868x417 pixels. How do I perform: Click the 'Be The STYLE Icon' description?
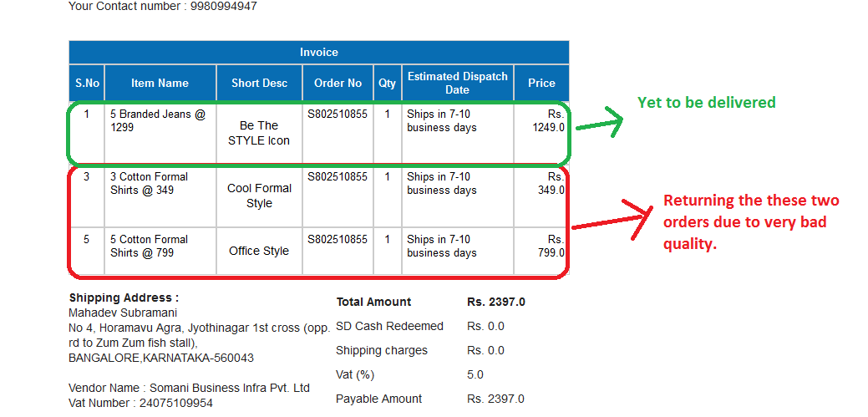tap(259, 133)
